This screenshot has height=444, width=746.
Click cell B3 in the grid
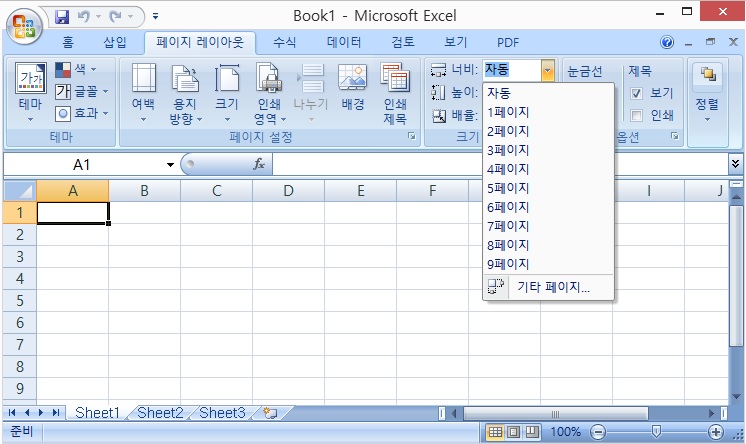tap(145, 257)
